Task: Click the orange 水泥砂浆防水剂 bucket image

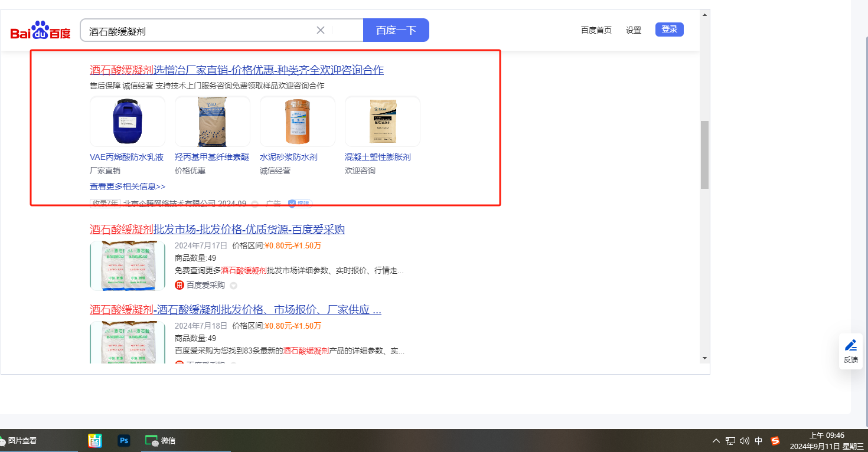Action: click(298, 122)
